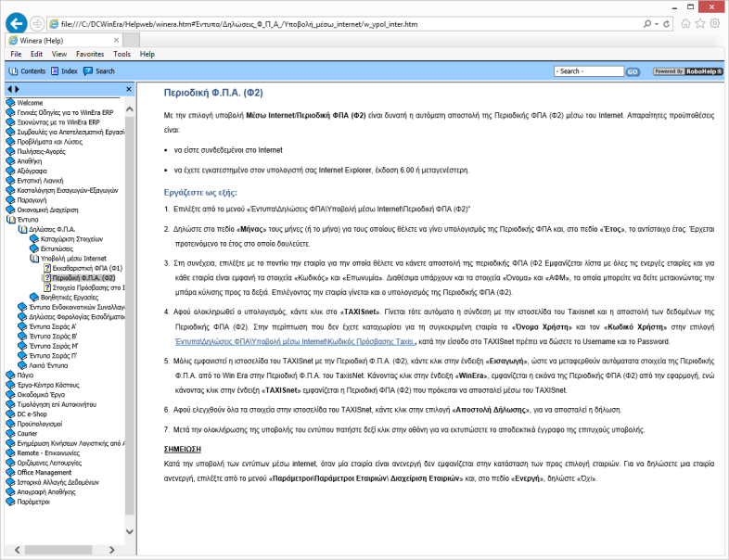Click the Next topic arrow in navigation pane
The width and height of the screenshot is (729, 560).
18,89
